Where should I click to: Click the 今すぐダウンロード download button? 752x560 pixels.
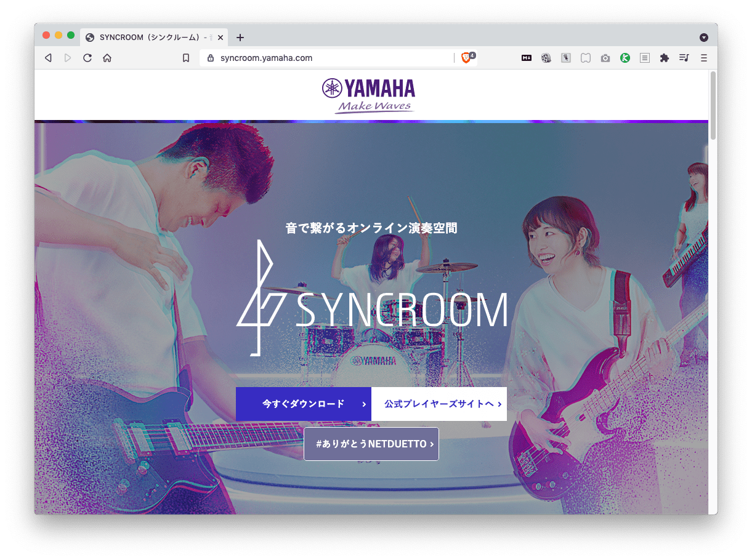click(303, 404)
